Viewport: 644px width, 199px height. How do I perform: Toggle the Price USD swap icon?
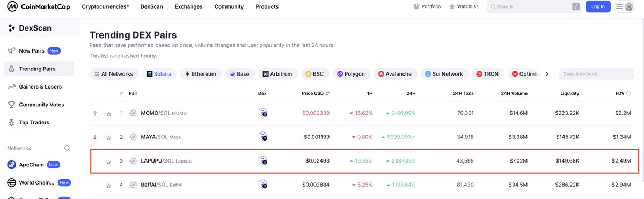pyautogui.click(x=327, y=93)
